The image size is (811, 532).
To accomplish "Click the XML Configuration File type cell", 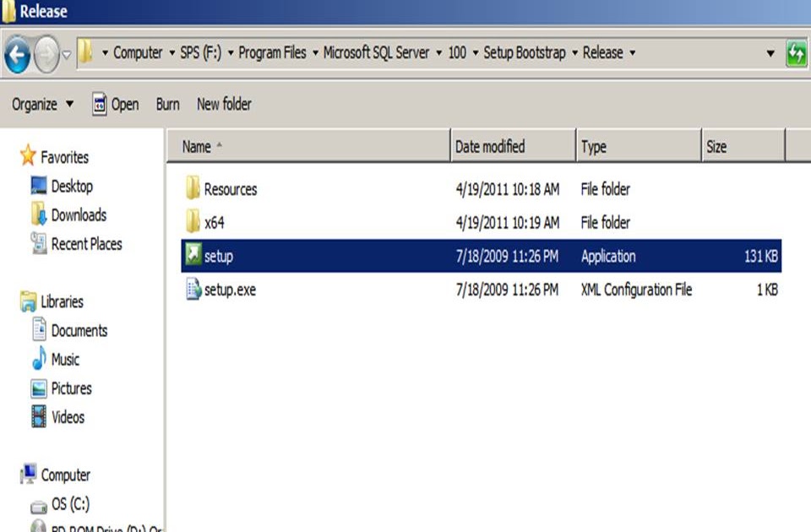I will click(636, 290).
